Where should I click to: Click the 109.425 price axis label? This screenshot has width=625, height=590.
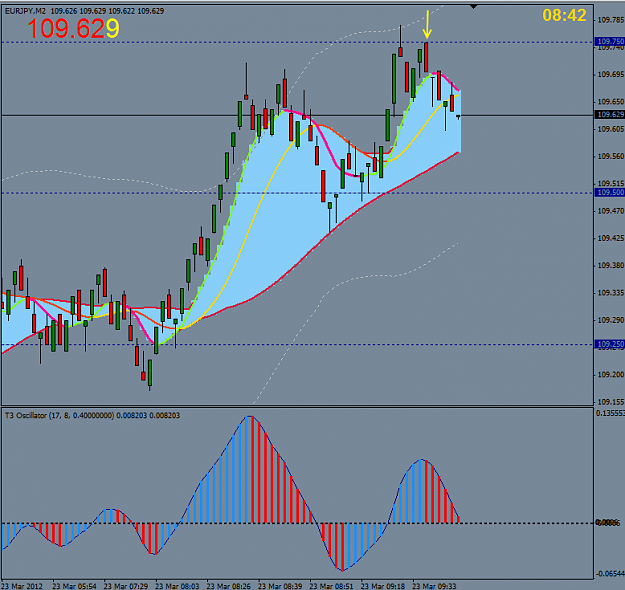pos(611,238)
